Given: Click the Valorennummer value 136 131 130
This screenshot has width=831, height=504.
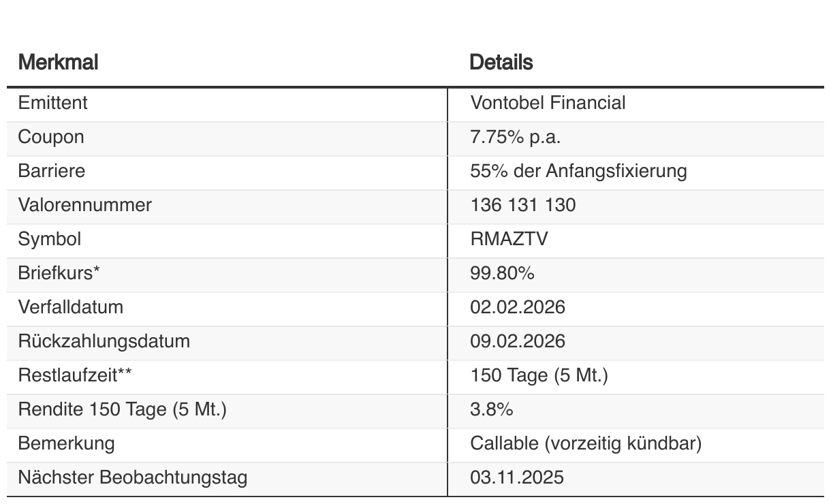Looking at the screenshot, I should 522,205.
